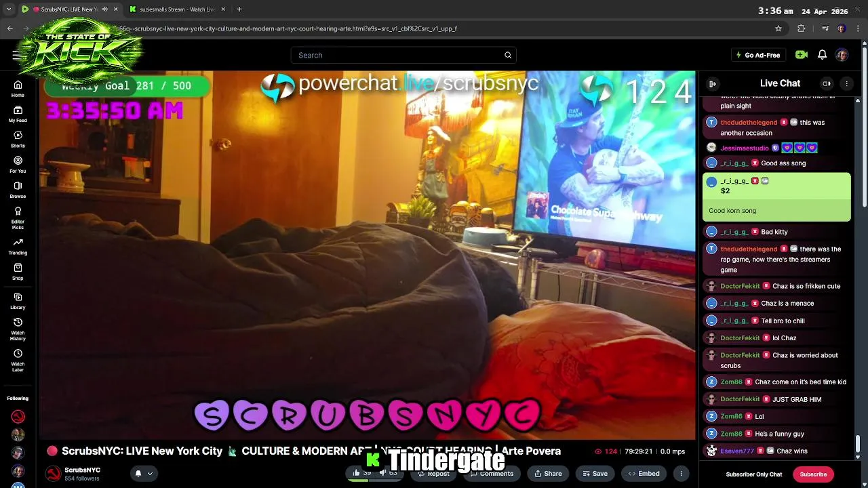Open second followed channel avatar in sidebar
The height and width of the screenshot is (488, 868).
tap(18, 434)
